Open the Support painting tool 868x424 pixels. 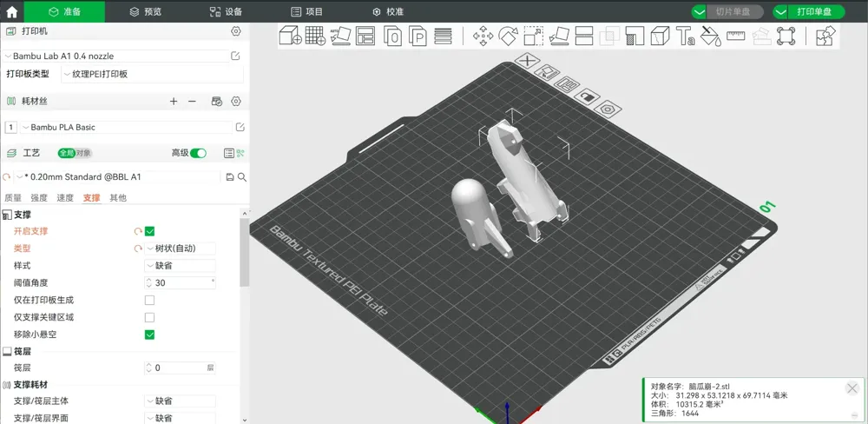(635, 36)
